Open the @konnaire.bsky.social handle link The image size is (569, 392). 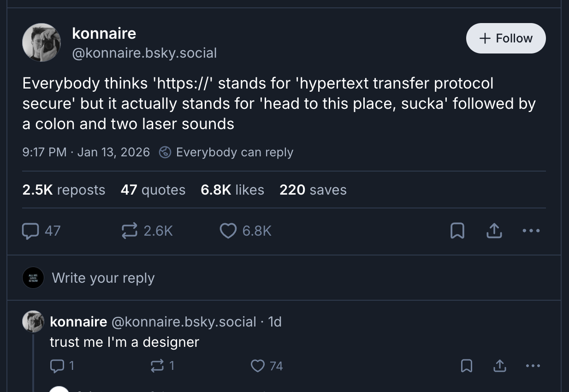pos(144,53)
